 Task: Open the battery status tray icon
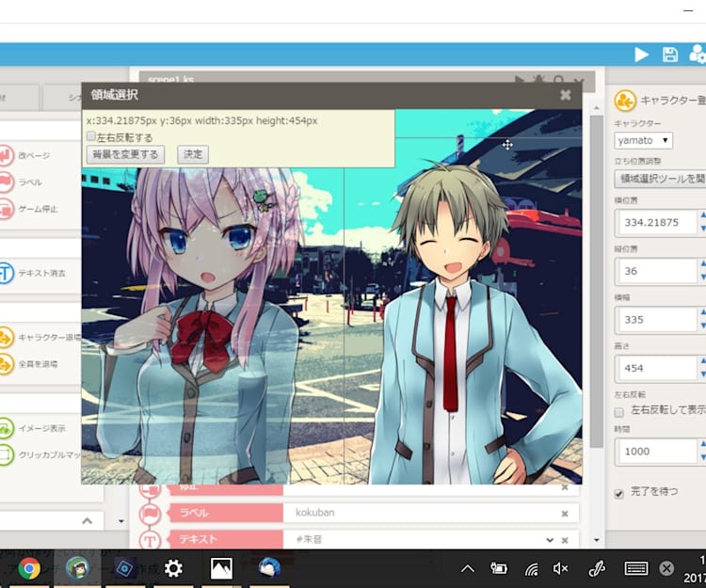[498, 569]
